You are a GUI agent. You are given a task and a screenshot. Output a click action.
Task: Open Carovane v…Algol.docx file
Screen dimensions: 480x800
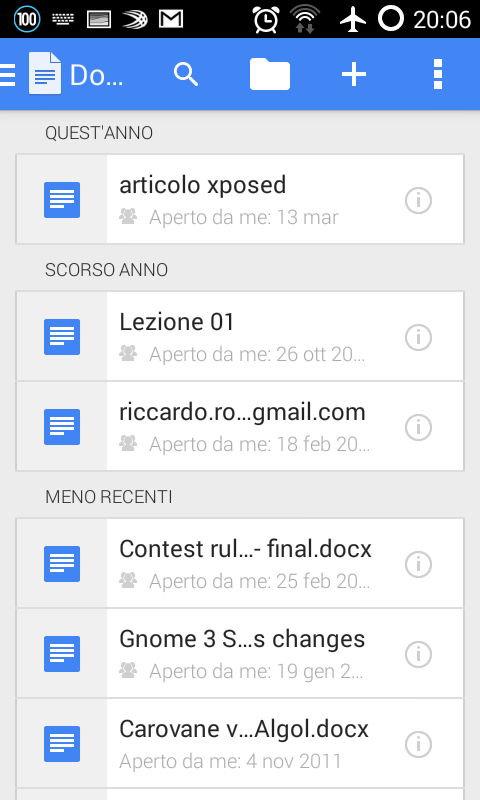240,744
